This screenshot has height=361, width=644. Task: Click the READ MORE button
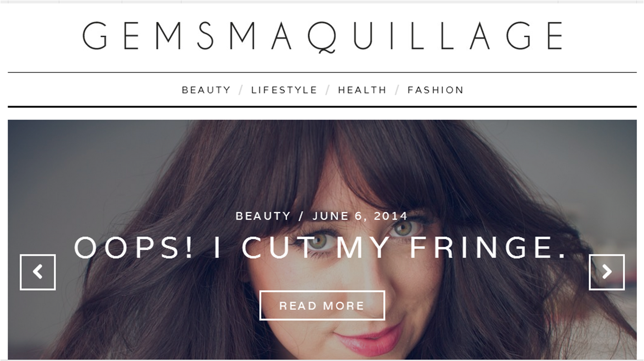(x=322, y=305)
